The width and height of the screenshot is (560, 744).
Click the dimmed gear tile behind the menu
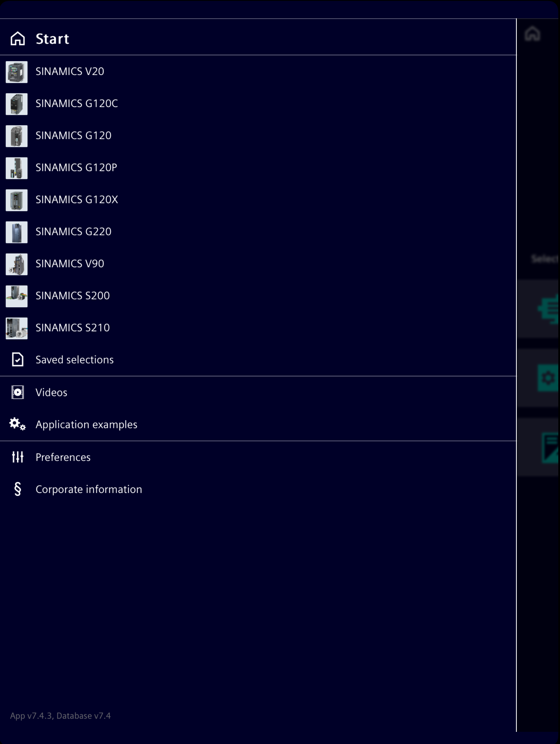(x=548, y=378)
